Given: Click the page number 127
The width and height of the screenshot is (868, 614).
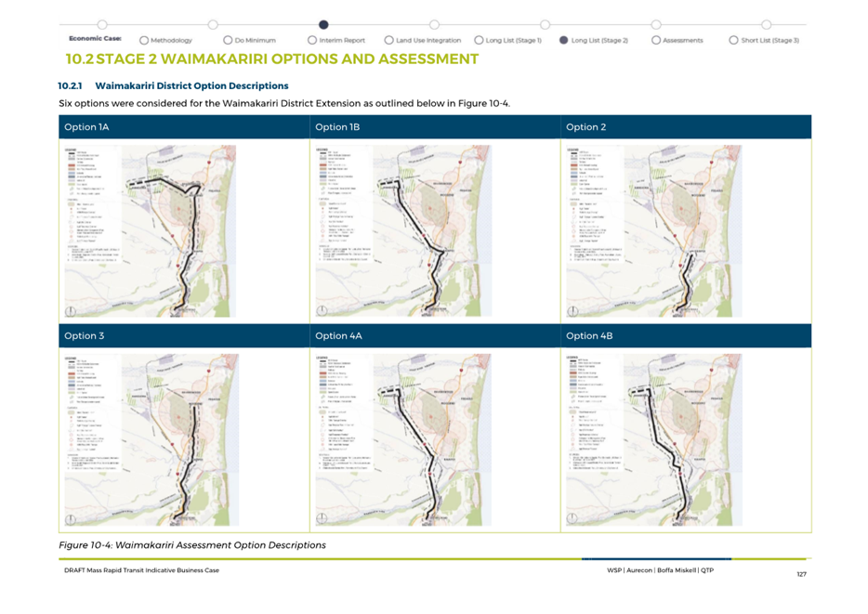Looking at the screenshot, I should click(x=802, y=574).
